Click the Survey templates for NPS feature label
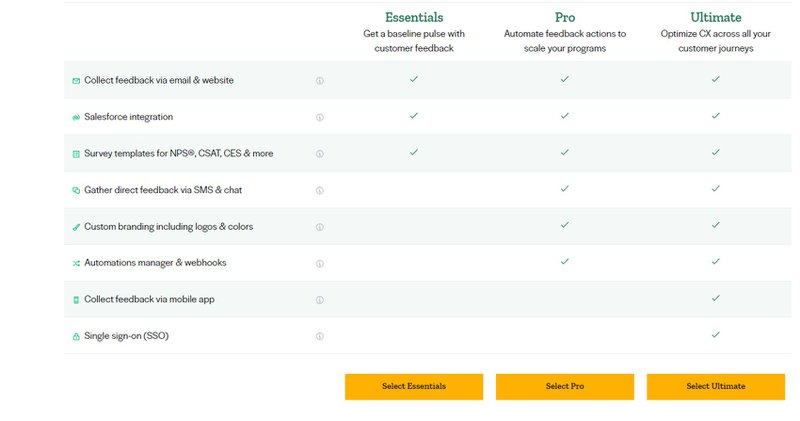800x421 pixels. [x=179, y=154]
